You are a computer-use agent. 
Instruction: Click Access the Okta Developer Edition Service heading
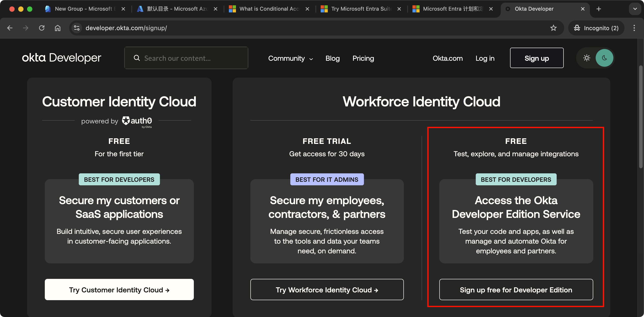[x=516, y=207]
